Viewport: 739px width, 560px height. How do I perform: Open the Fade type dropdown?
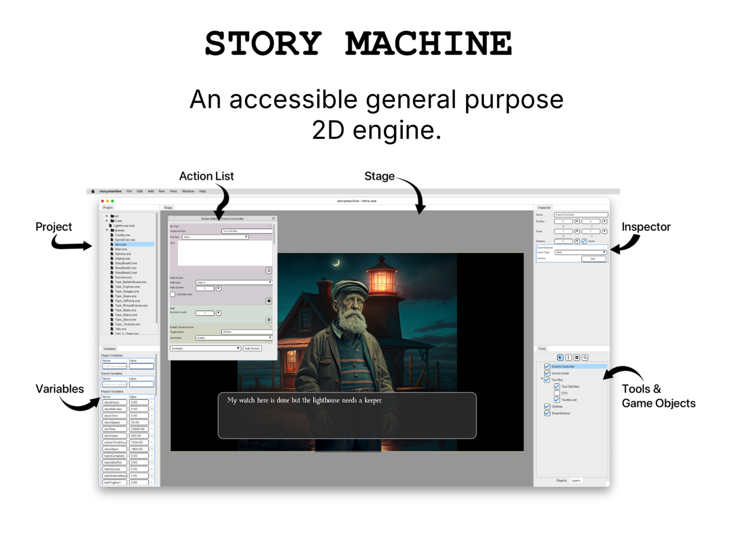(234, 282)
